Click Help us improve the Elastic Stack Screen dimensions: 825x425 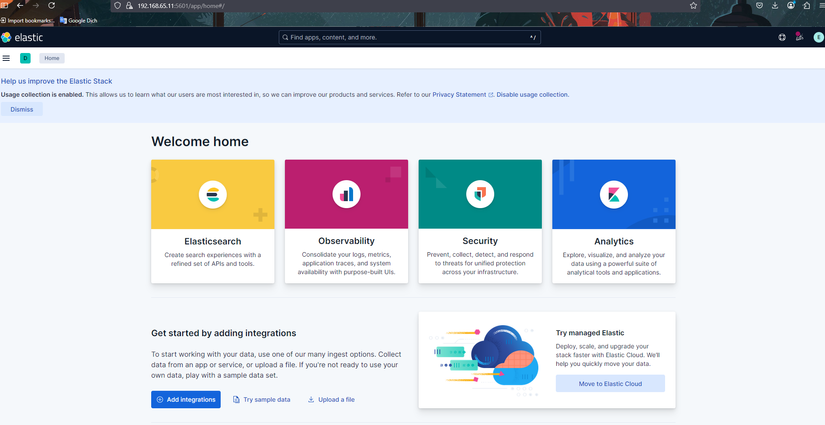56,81
